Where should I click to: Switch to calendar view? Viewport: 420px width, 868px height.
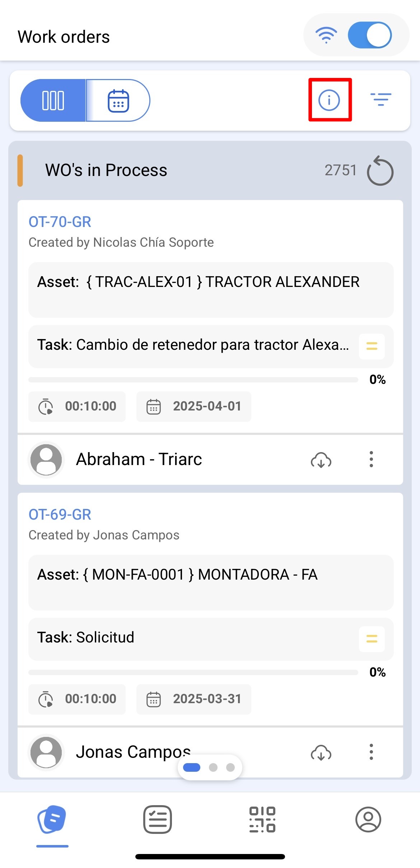[x=118, y=101]
